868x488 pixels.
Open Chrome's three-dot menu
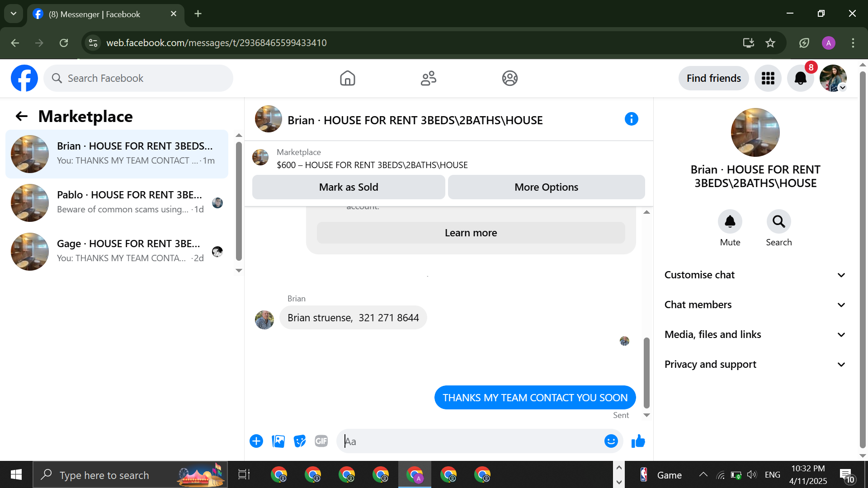853,43
